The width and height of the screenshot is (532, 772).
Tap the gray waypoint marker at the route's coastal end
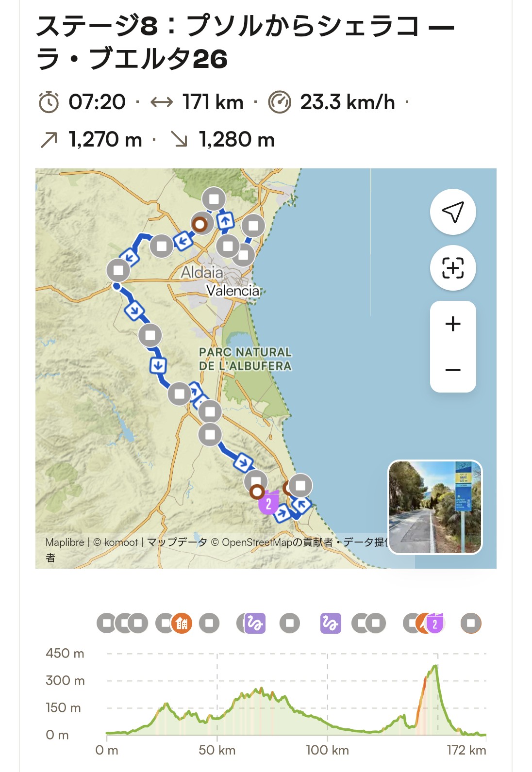[300, 486]
